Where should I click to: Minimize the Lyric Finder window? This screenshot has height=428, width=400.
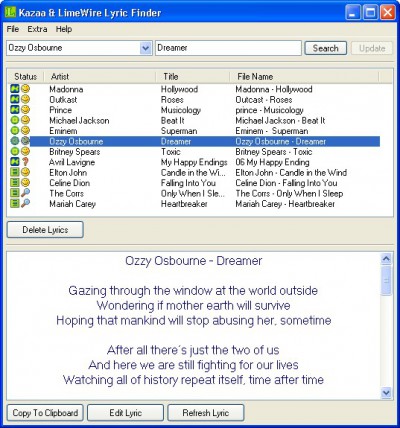353,13
